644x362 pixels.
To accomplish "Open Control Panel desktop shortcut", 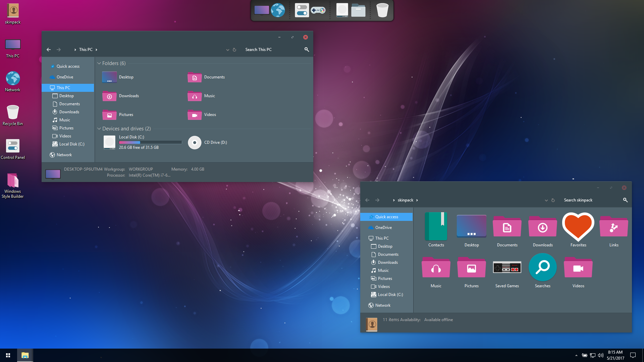I will (x=13, y=146).
